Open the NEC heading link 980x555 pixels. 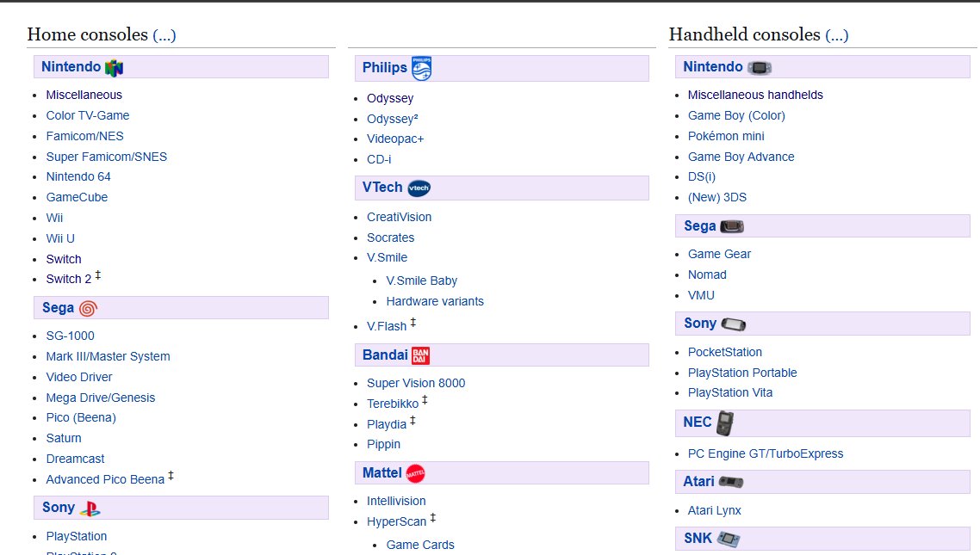tap(698, 422)
